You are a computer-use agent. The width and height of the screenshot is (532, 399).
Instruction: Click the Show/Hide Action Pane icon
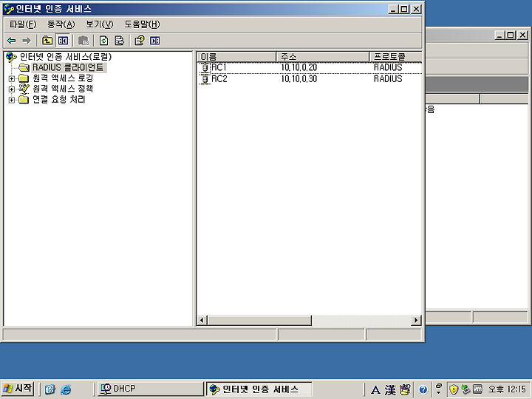coord(155,41)
